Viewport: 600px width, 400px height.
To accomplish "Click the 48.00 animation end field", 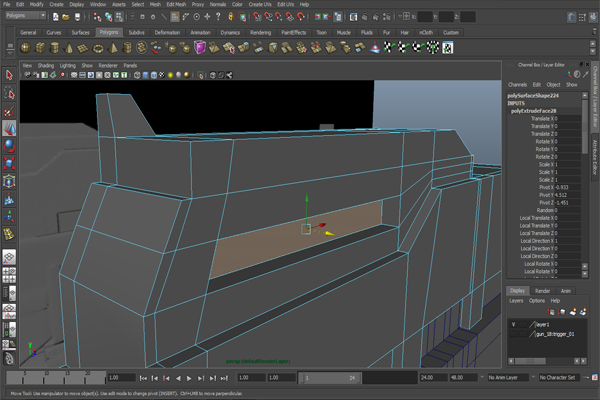I will [x=463, y=377].
